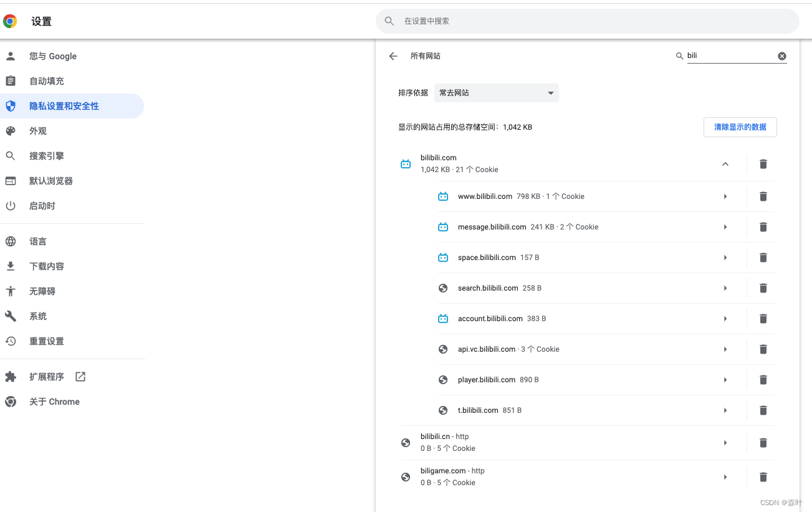The width and height of the screenshot is (812, 512).
Task: Expand player.bilibili.com row arrow
Action: click(x=725, y=380)
